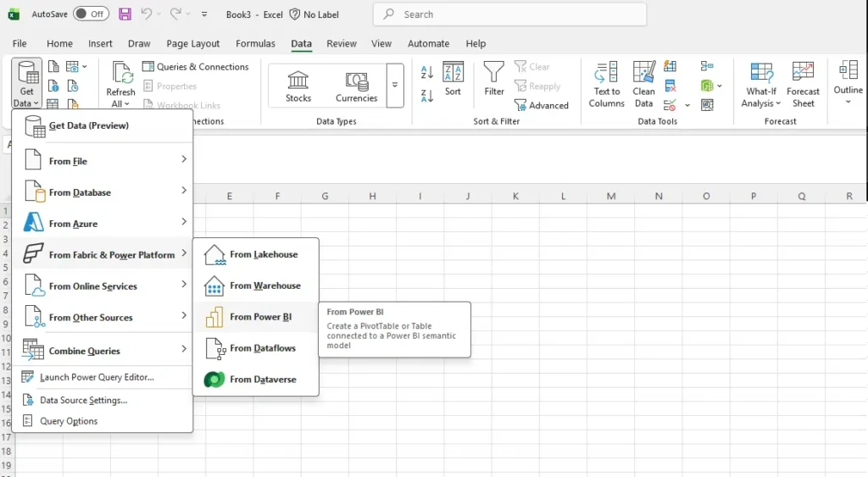Viewport: 868px width, 477px height.
Task: Launch Power Query Editor
Action: 103,377
